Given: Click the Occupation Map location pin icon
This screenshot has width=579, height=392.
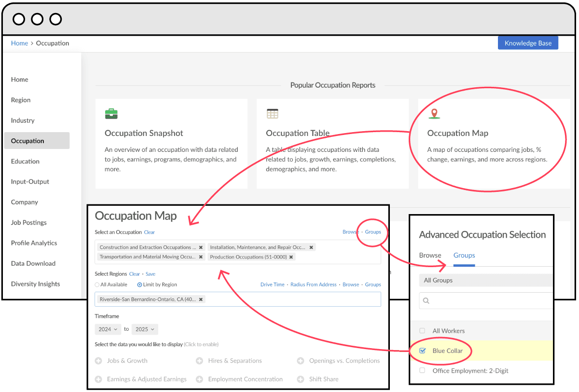Looking at the screenshot, I should (434, 114).
